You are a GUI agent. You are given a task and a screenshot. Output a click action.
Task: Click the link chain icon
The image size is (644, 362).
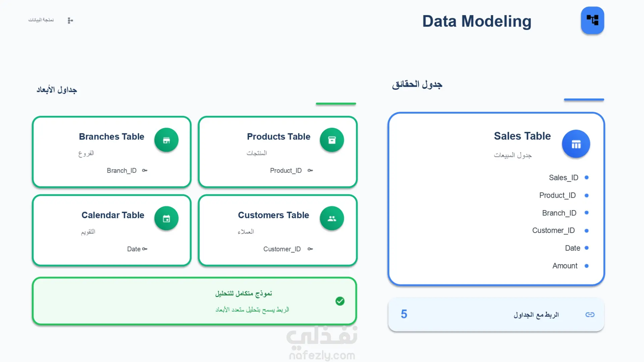tap(590, 314)
